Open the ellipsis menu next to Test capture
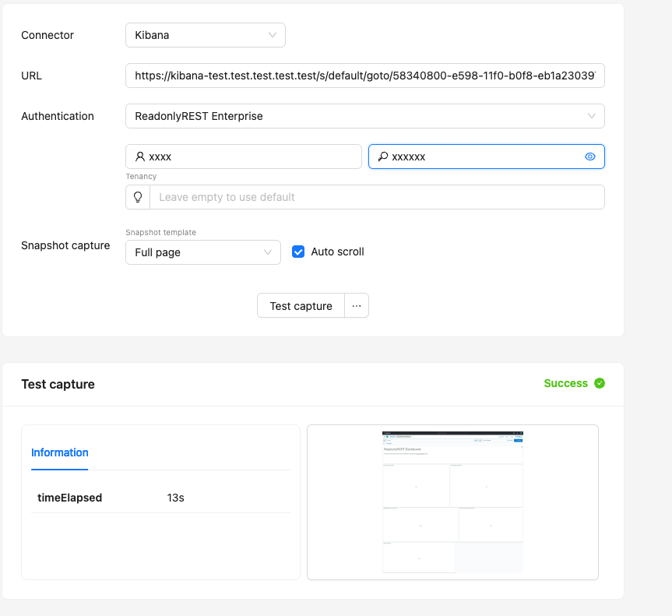 (357, 306)
